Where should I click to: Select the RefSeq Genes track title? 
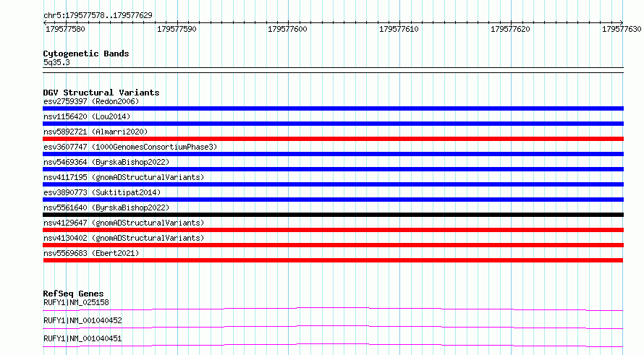74,294
